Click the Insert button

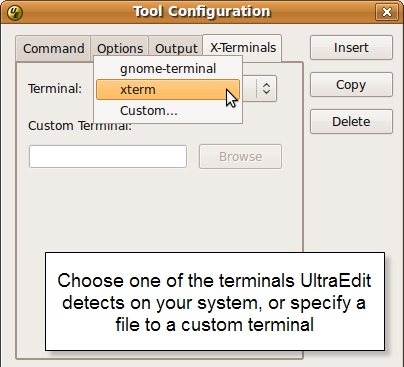[x=351, y=48]
